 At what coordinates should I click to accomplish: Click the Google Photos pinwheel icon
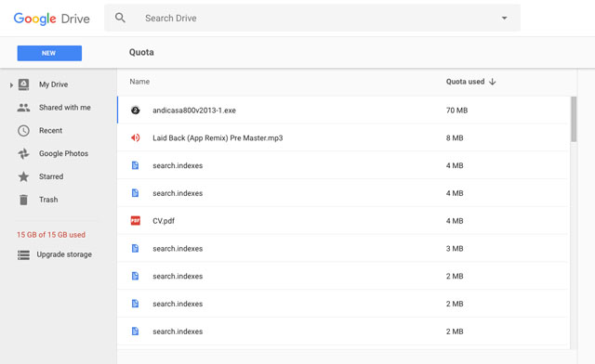[23, 153]
